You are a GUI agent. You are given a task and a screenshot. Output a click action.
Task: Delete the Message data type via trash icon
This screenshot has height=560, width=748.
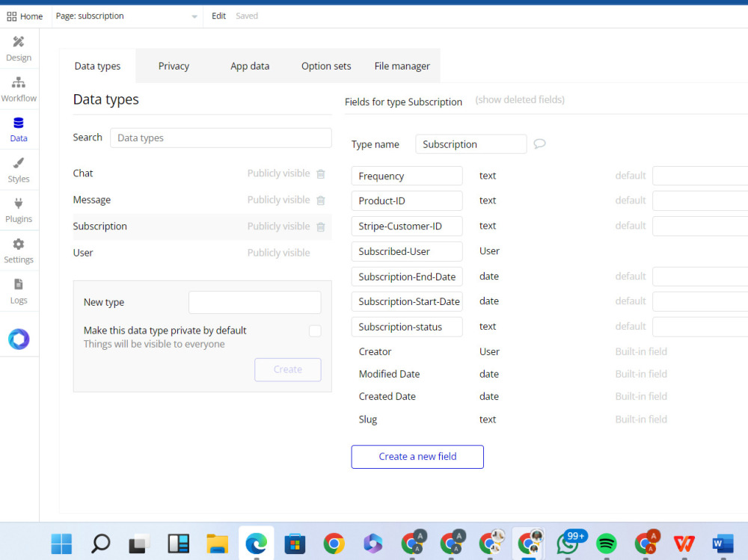pos(321,200)
